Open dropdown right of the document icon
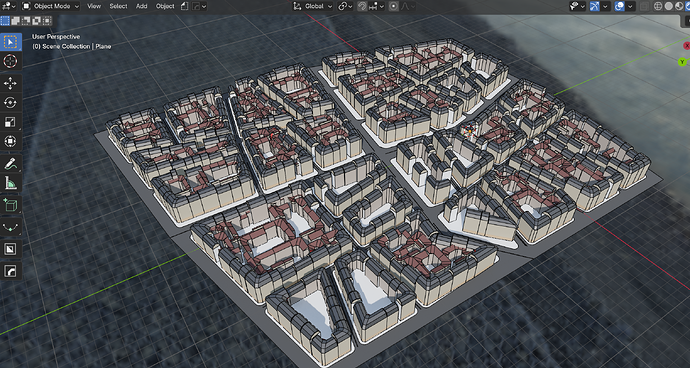 click(x=199, y=6)
